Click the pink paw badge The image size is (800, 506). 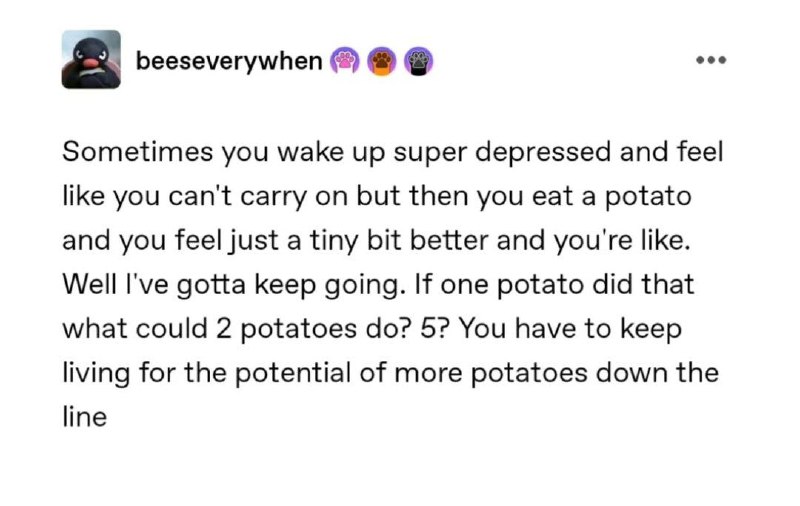coord(345,61)
